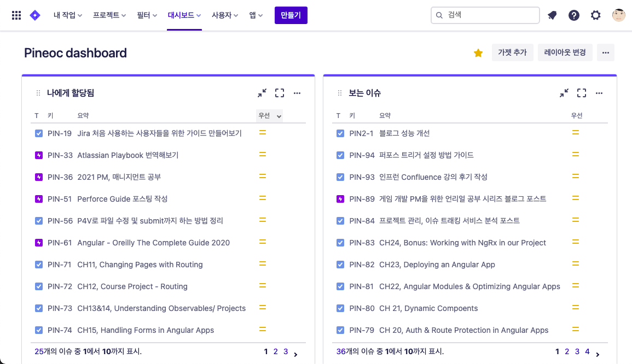Open issue PIN-84
This screenshot has width=632, height=364.
362,221
